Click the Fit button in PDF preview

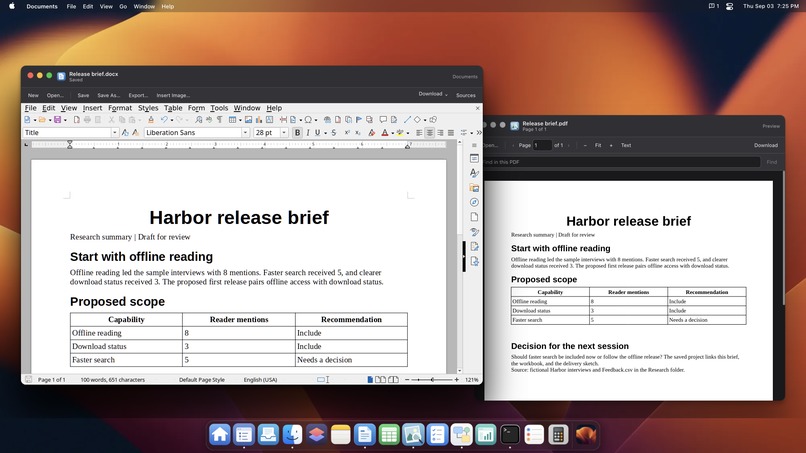point(598,145)
